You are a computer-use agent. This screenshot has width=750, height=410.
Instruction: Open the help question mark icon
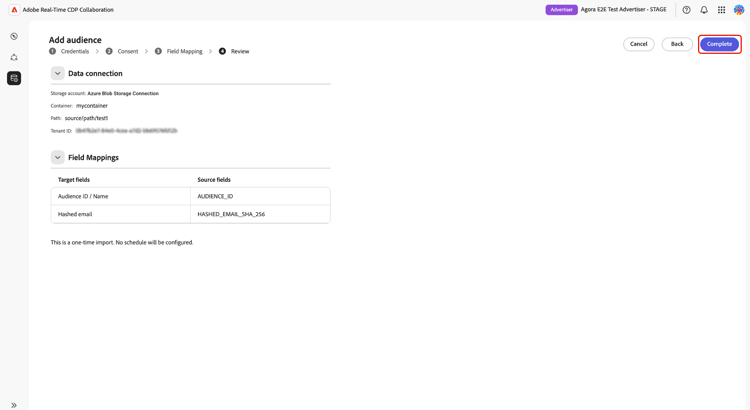(x=686, y=10)
